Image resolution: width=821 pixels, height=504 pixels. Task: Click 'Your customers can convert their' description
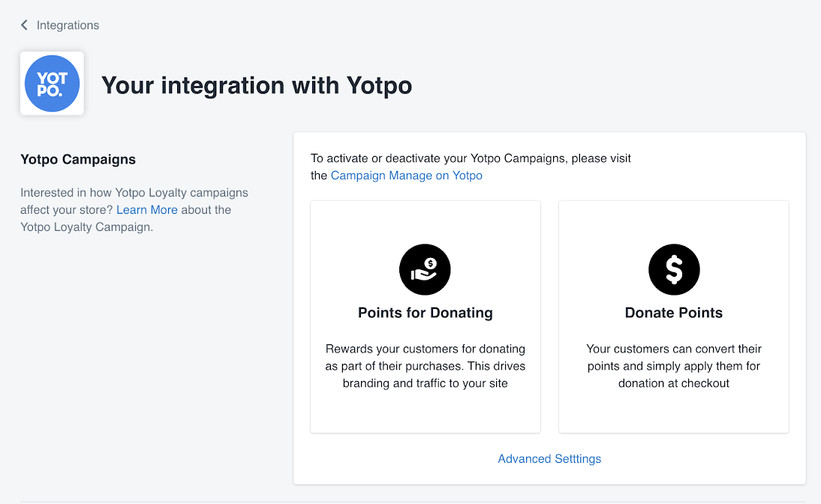pyautogui.click(x=674, y=366)
